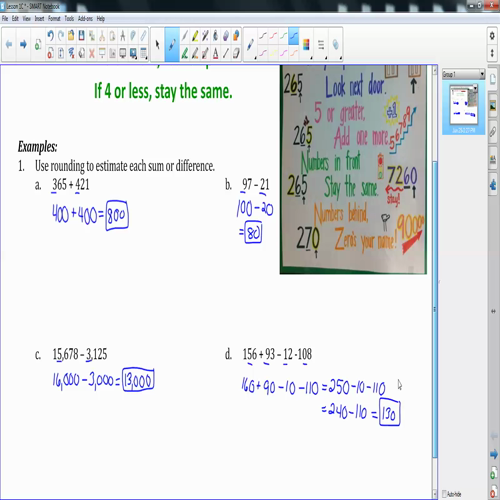500x500 pixels.
Task: Go to the next page using the forward arrow
Action: (x=23, y=44)
